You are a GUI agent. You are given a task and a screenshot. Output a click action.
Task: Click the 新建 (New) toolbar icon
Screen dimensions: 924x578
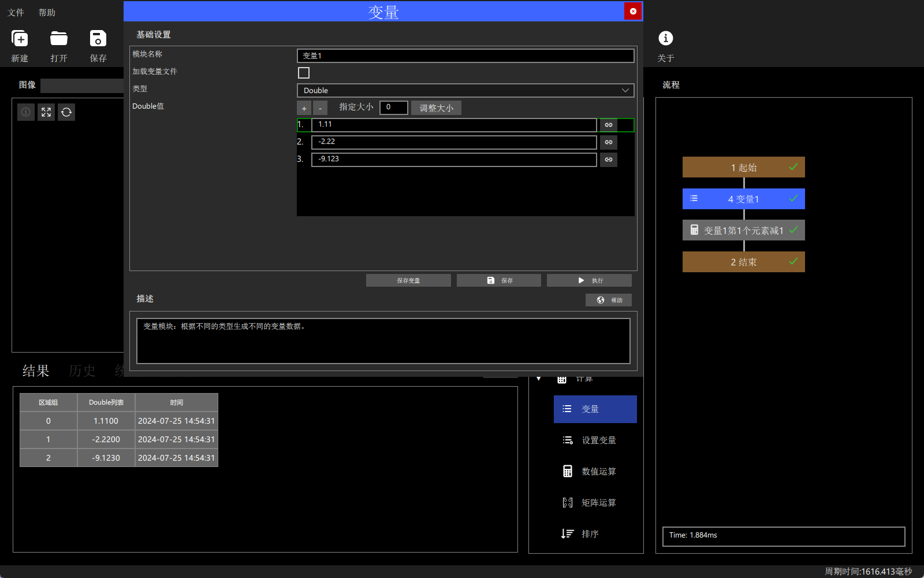[20, 39]
